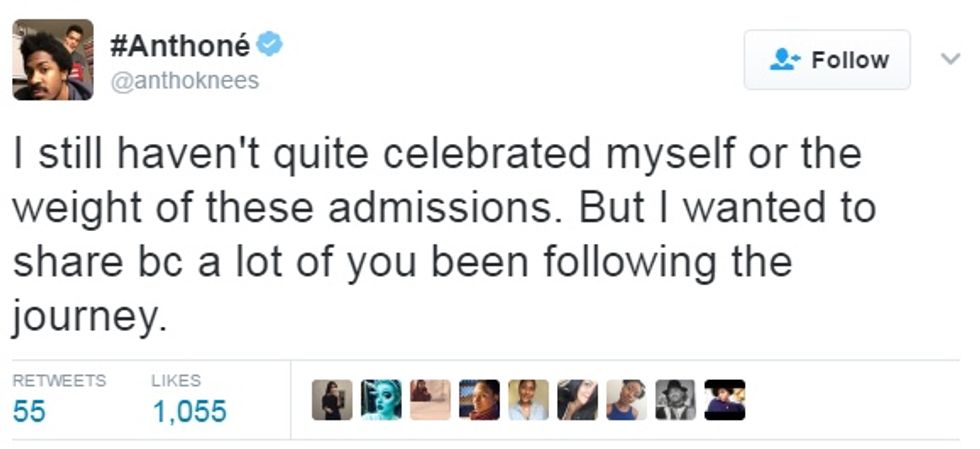
Task: Click the teal-tinted face liker avatar
Action: (x=381, y=400)
